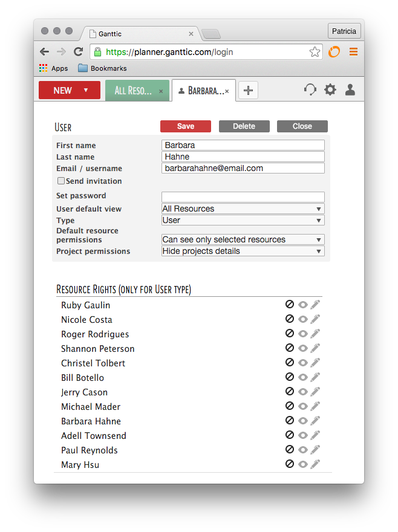Grant edit rights for Ruby Gaulin
Screen dimensions: 398x532
[x=315, y=304]
